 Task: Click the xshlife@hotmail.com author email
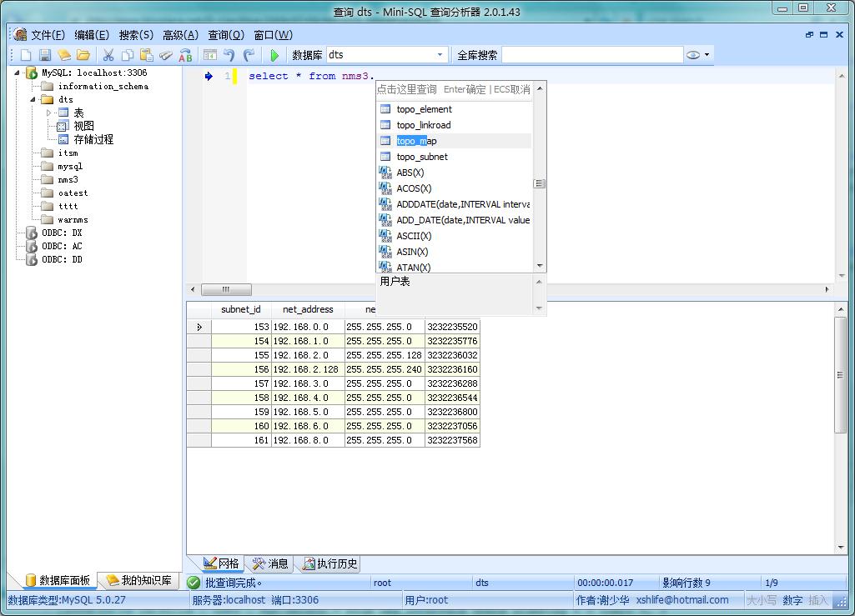[682, 600]
